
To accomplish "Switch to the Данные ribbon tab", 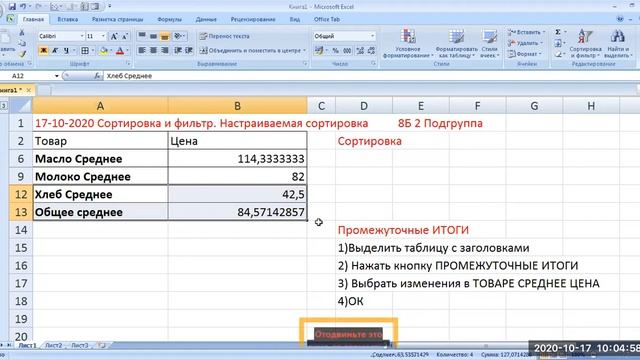I will pyautogui.click(x=206, y=19).
